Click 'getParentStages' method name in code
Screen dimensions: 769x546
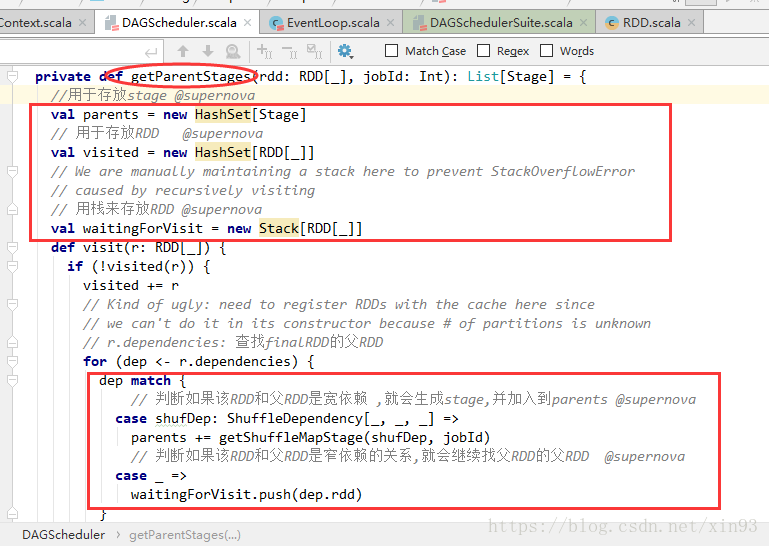tap(191, 77)
